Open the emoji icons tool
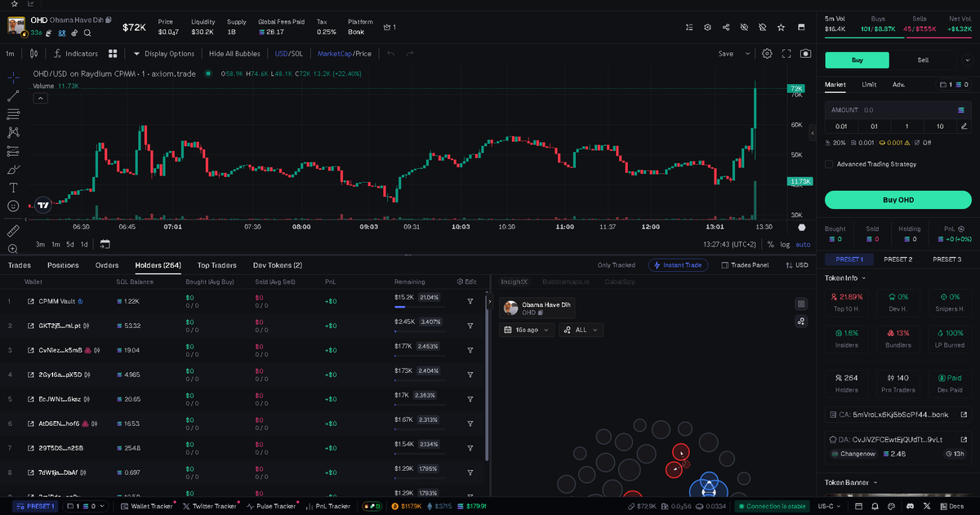This screenshot has height=515, width=980. (x=13, y=206)
